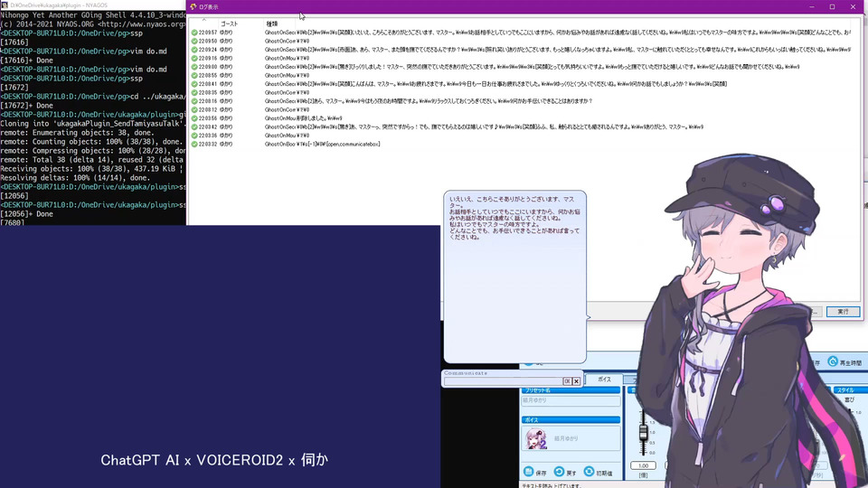Click the ボイス section header above the voice thumbnail

571,420
